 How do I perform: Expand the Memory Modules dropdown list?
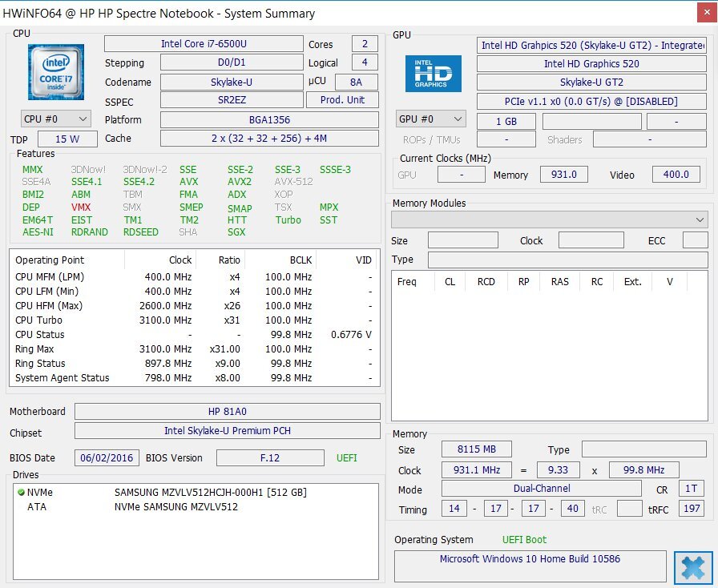549,219
